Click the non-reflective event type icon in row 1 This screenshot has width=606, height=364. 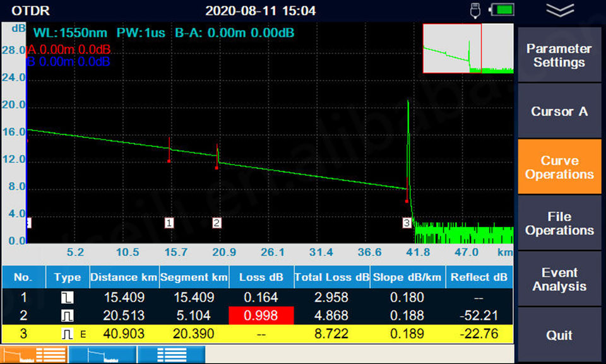point(68,298)
